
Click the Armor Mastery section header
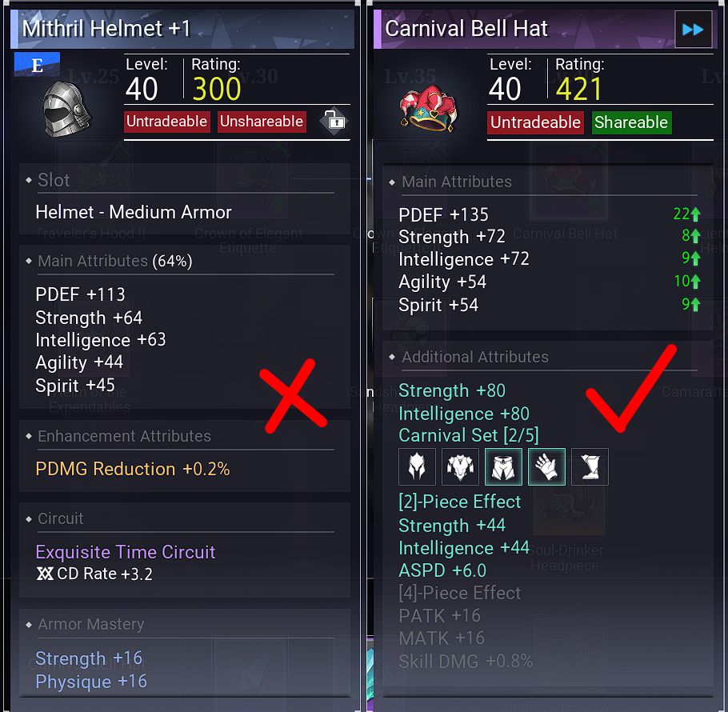tap(90, 624)
